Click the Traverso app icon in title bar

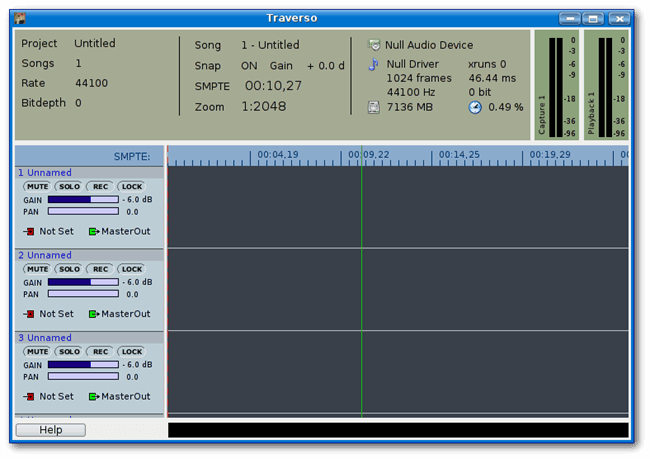[19, 18]
